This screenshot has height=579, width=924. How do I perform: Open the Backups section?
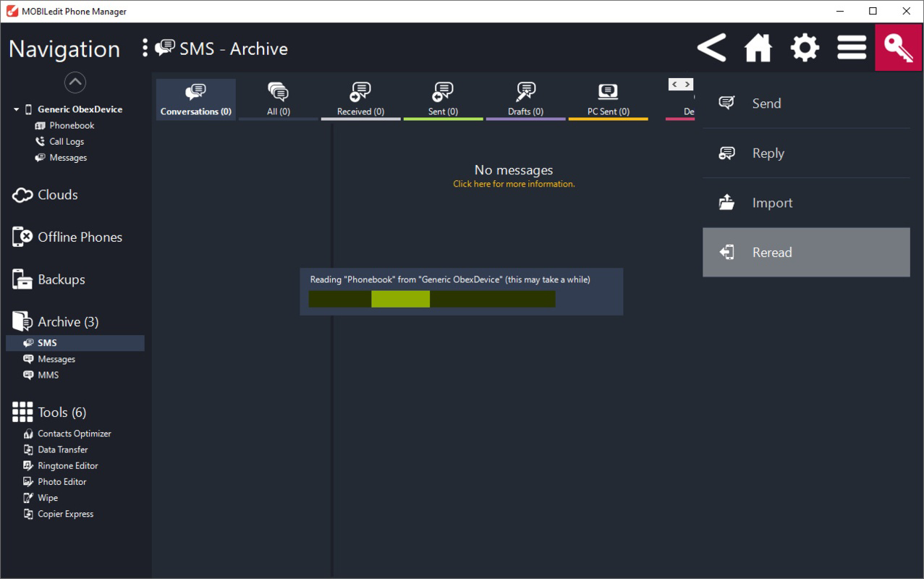point(48,279)
